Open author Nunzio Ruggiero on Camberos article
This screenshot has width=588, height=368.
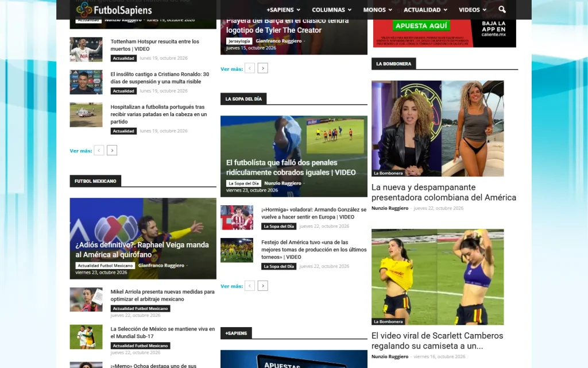(x=390, y=356)
